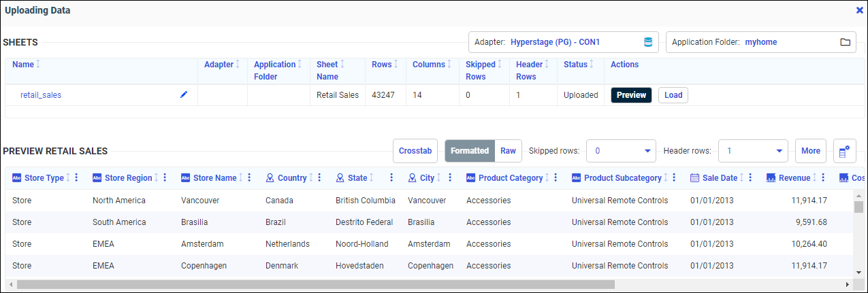Screen dimensions: 868x293
Task: Click the Country geography type icon
Action: (x=270, y=178)
